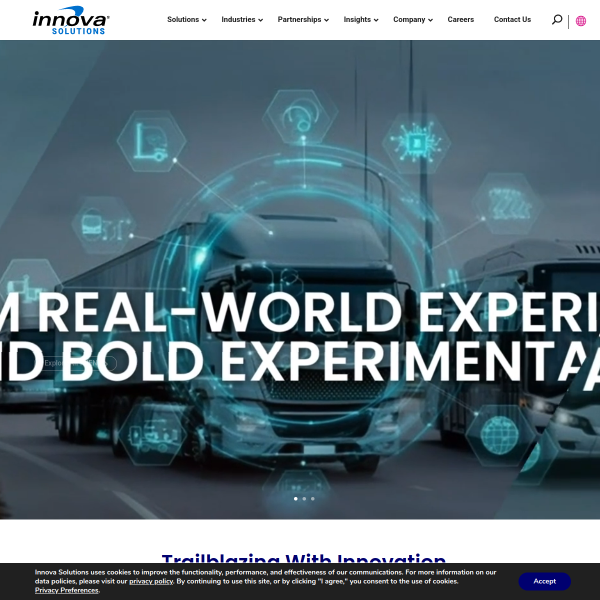
Task: Open the Partnerships nav item
Action: pos(299,20)
